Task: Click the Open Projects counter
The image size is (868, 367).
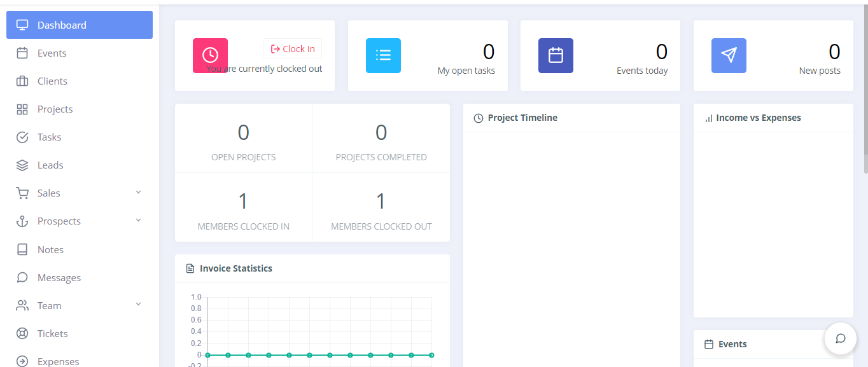Action: 243,132
